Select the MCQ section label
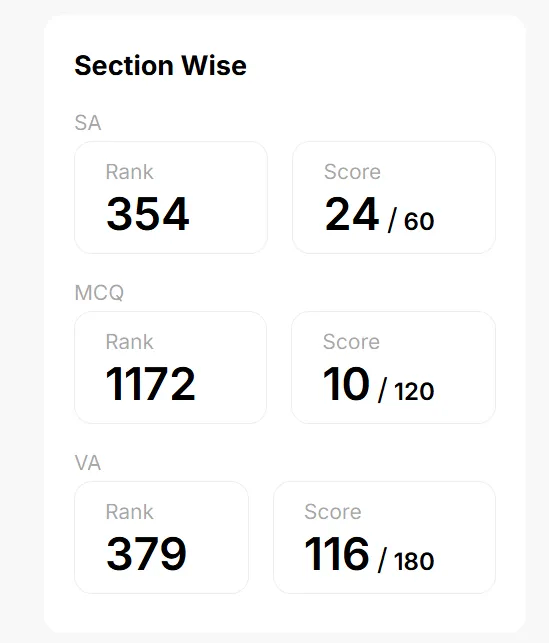549x643 pixels. click(x=99, y=293)
